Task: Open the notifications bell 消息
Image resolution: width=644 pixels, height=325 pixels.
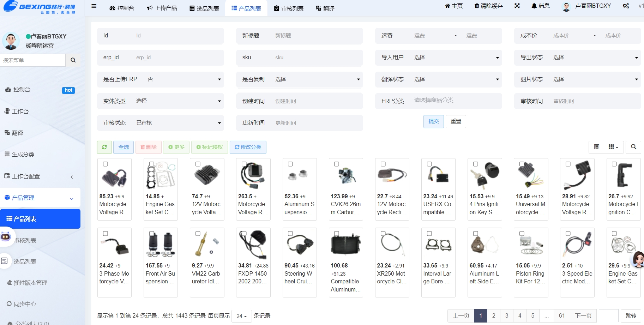Action: (x=541, y=6)
